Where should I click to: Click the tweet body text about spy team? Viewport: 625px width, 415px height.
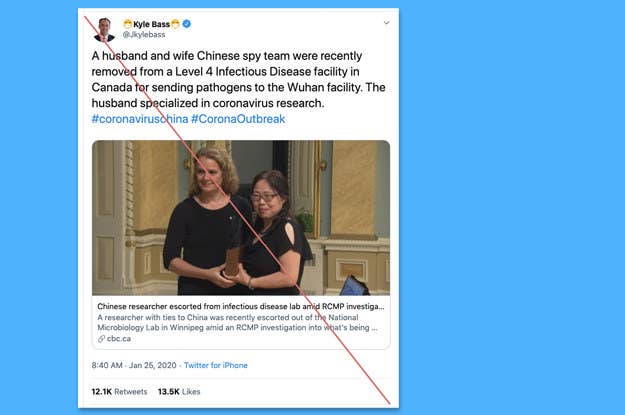click(238, 79)
